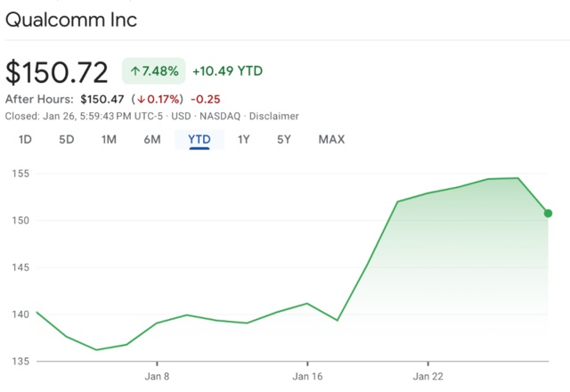Click the red after-hours down arrow
The width and height of the screenshot is (570, 392).
(x=141, y=99)
